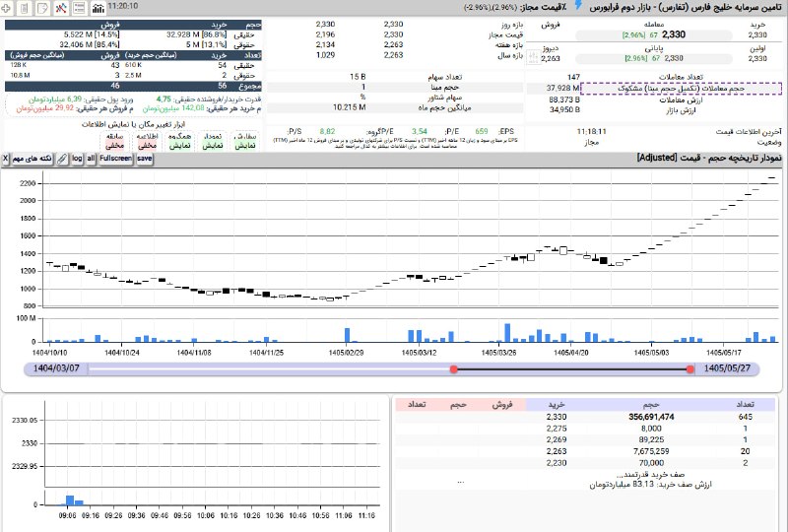Screen dimensions: 788x532
Task: Click the market cap value 34,950 B
Action: coord(564,109)
